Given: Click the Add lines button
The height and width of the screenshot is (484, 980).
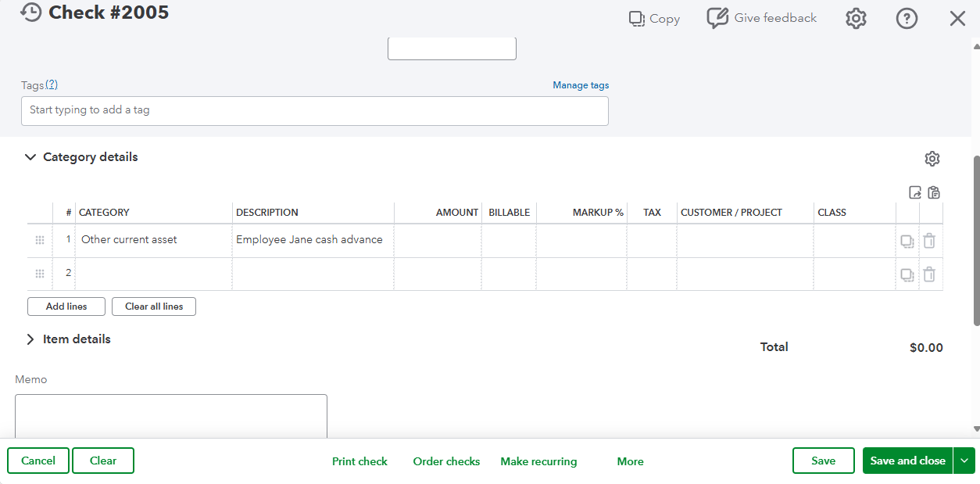Looking at the screenshot, I should pyautogui.click(x=66, y=307).
